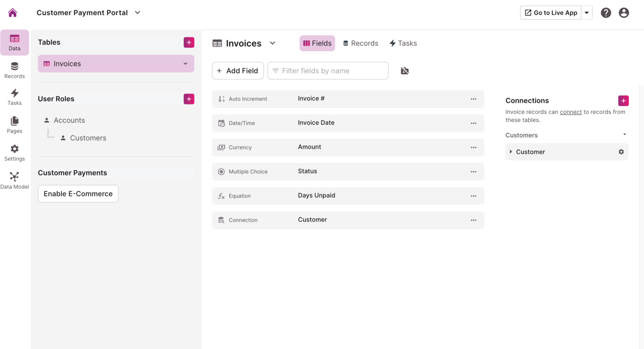Open the Customer connection gear settings
The image size is (644, 349).
[x=621, y=152]
